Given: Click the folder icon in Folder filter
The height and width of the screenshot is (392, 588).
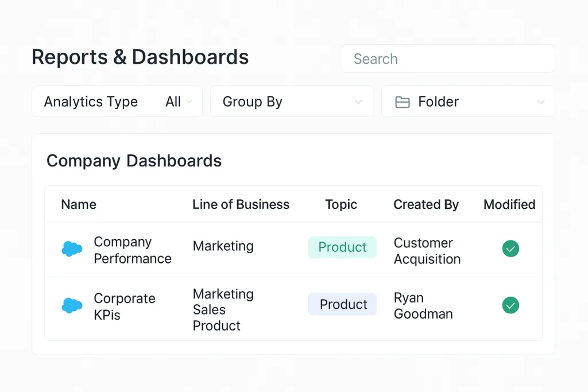Looking at the screenshot, I should coord(403,102).
